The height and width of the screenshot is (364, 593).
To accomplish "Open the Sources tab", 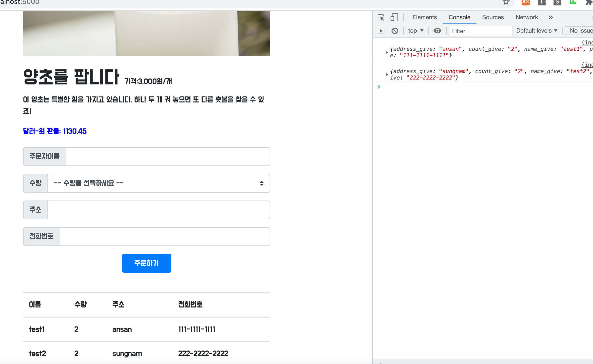I will 493,17.
